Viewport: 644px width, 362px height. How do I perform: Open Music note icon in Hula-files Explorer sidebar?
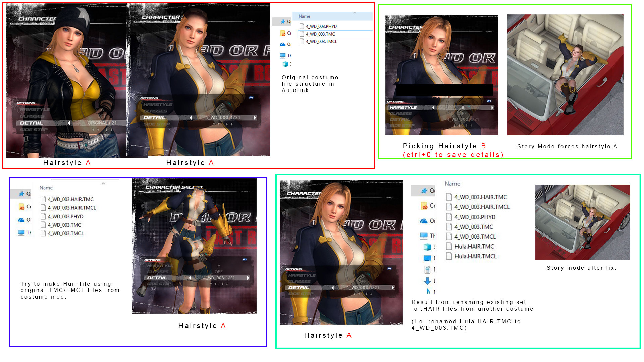click(x=428, y=291)
